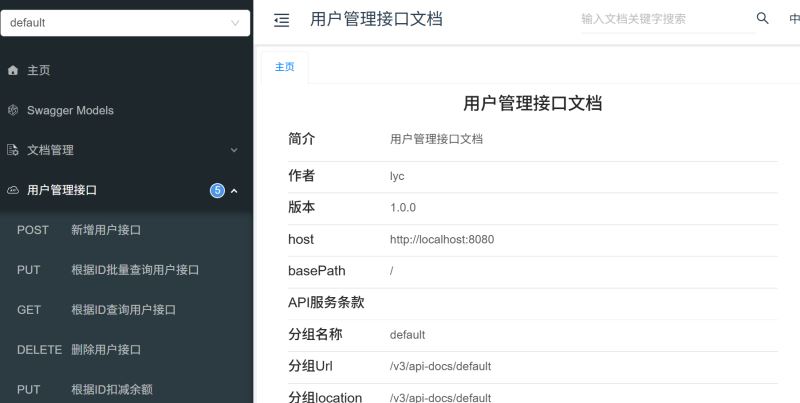Screen dimensions: 800x403
Task: Click the 文档管理 document icon
Action: tap(13, 150)
